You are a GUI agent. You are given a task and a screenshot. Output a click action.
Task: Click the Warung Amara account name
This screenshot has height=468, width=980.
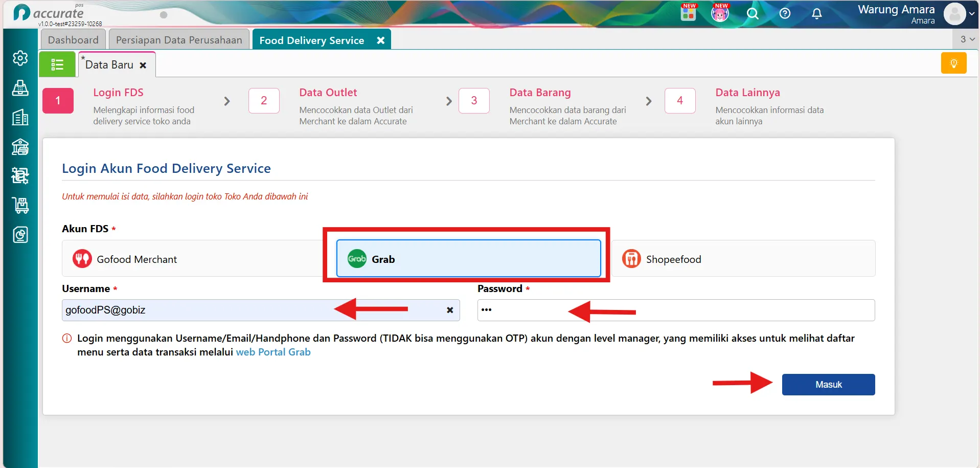pyautogui.click(x=896, y=10)
